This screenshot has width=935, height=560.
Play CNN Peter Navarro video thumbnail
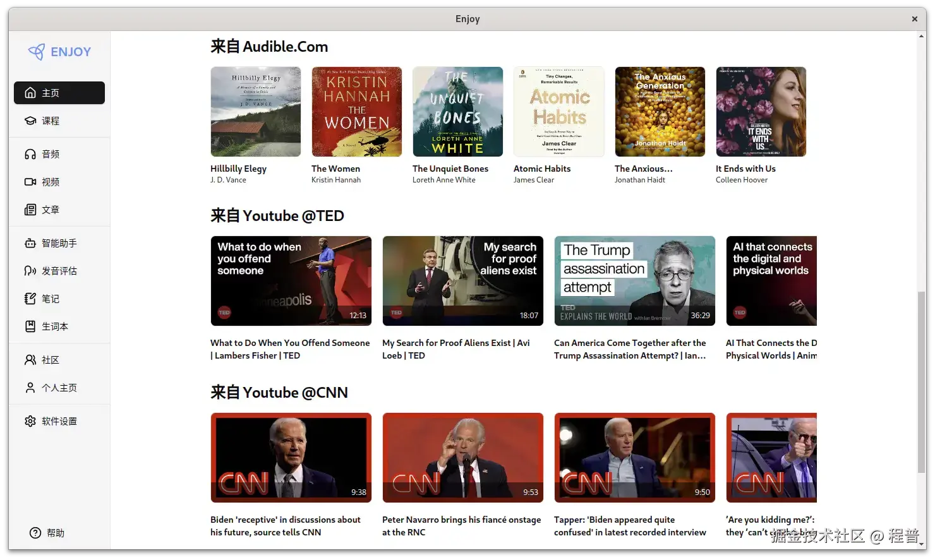463,458
